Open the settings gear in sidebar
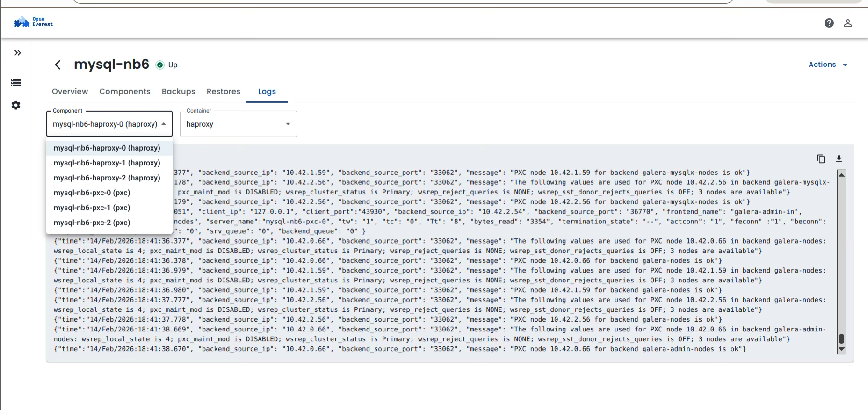Viewport: 868px width, 410px height. [x=16, y=105]
